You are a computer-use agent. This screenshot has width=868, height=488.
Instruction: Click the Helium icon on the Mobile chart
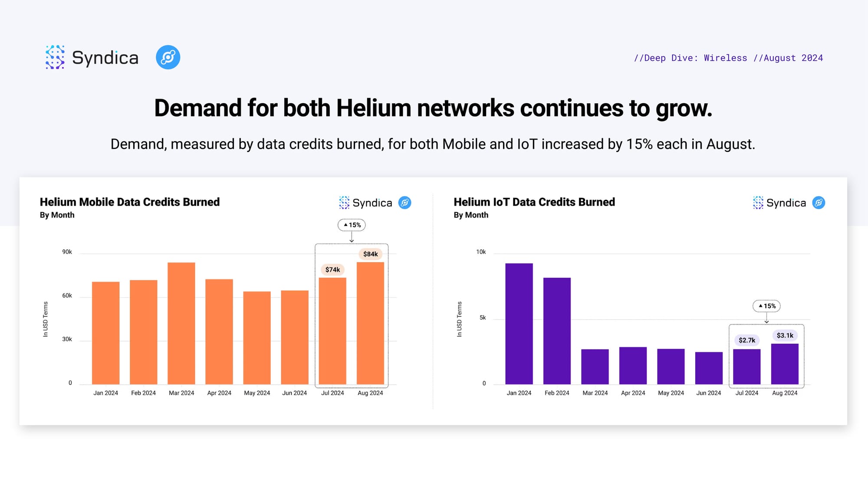point(405,203)
